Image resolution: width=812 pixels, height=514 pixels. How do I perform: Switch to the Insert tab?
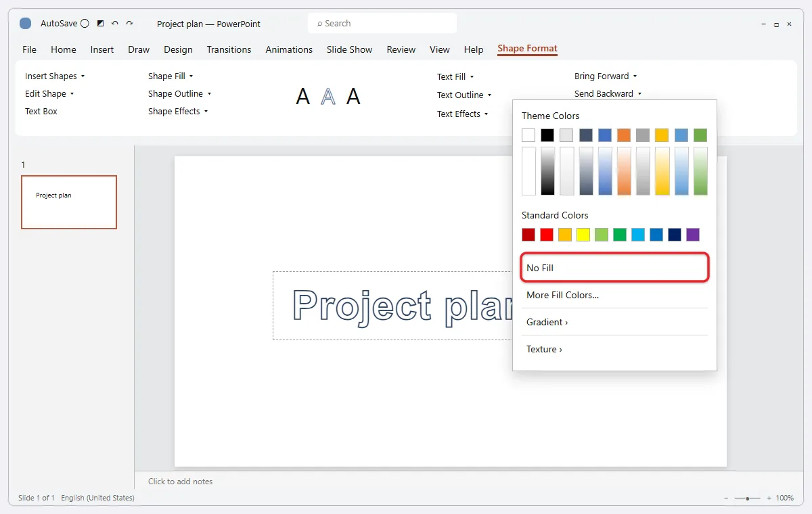coord(102,49)
